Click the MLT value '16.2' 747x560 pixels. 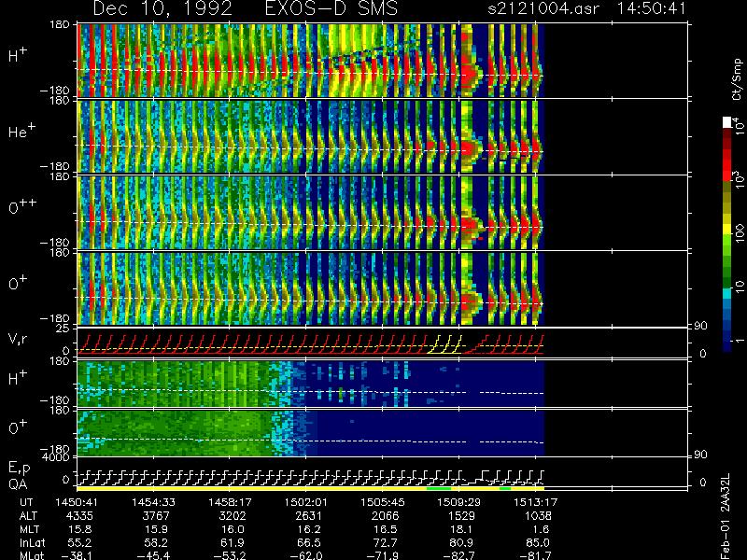click(311, 529)
